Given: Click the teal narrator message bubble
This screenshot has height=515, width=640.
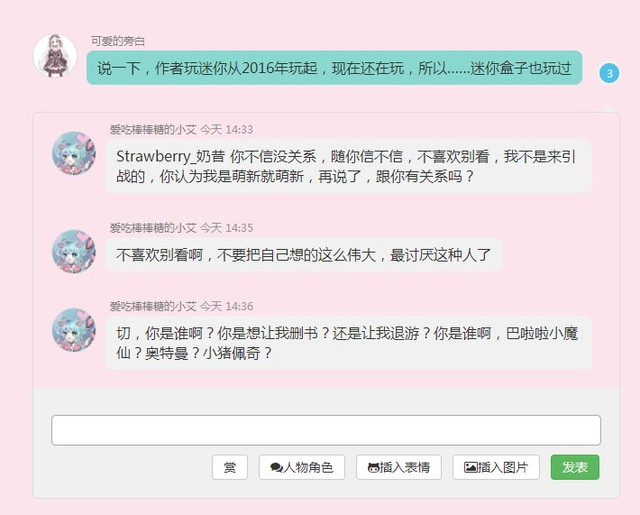Looking at the screenshot, I should coord(334,68).
